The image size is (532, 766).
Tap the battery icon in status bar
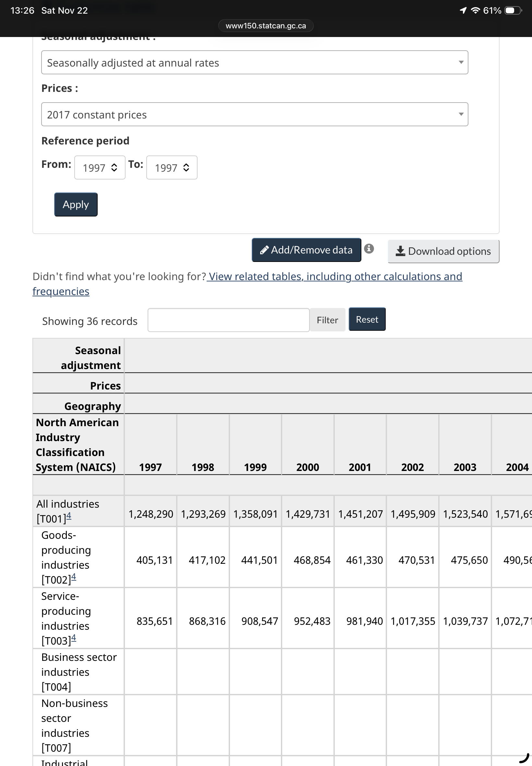pyautogui.click(x=512, y=10)
